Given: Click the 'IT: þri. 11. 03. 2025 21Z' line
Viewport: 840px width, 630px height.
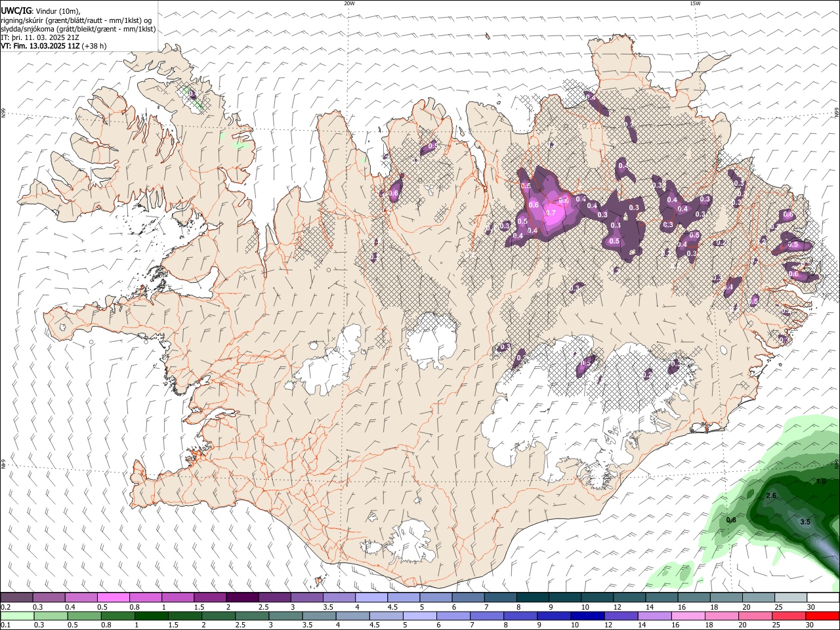Looking at the screenshot, I should [x=41, y=37].
